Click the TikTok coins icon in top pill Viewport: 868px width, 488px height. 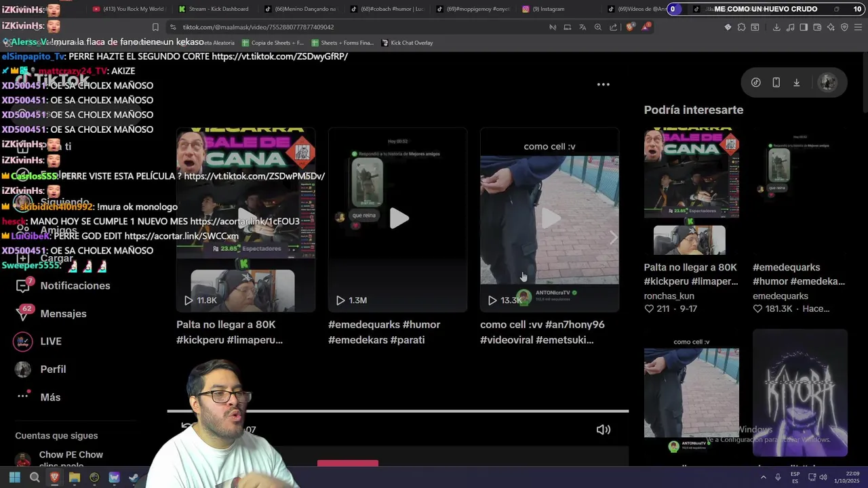point(755,83)
